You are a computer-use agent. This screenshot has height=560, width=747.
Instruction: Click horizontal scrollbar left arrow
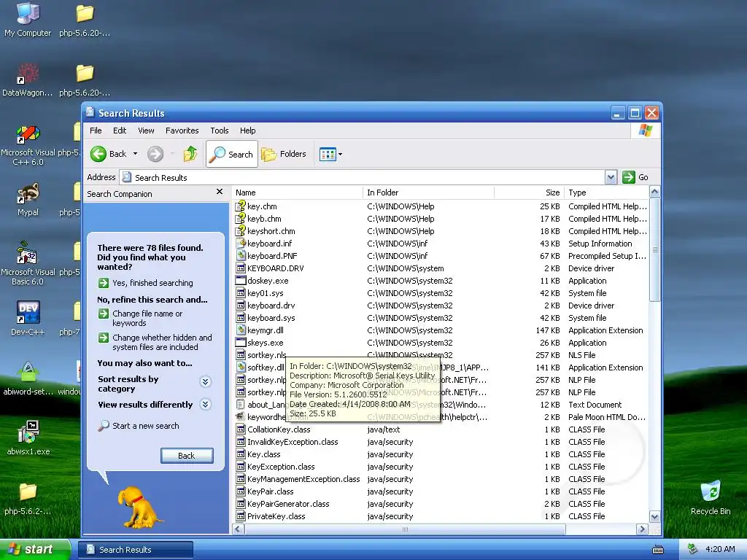click(239, 529)
